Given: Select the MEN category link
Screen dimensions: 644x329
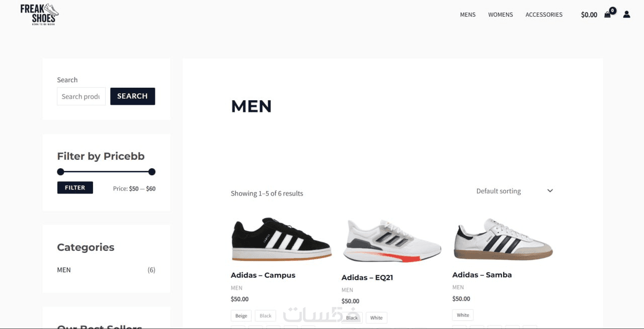Looking at the screenshot, I should click(64, 270).
